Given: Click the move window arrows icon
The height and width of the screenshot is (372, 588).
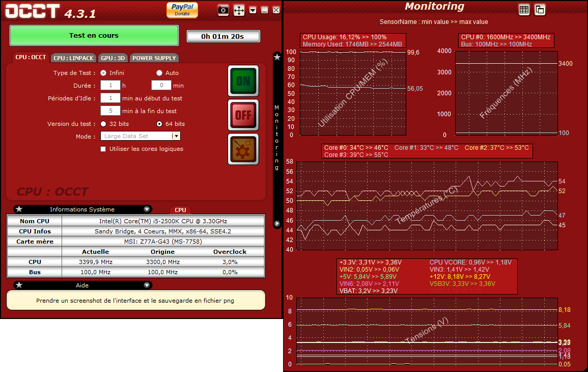Looking at the screenshot, I should click(x=239, y=10).
